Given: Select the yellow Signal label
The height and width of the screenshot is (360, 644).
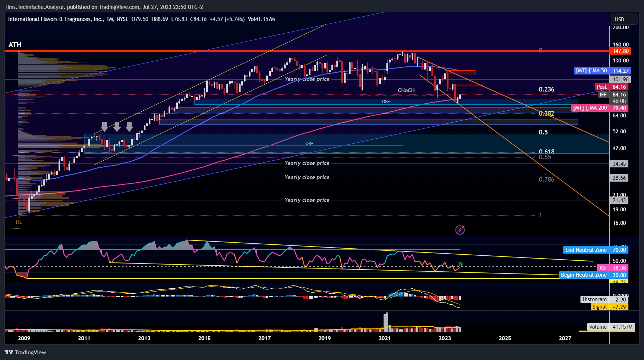Looking at the screenshot, I should (x=599, y=307).
